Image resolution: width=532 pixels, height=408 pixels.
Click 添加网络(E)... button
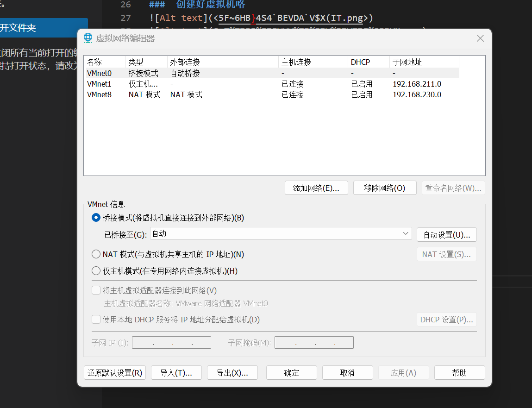[x=316, y=188]
